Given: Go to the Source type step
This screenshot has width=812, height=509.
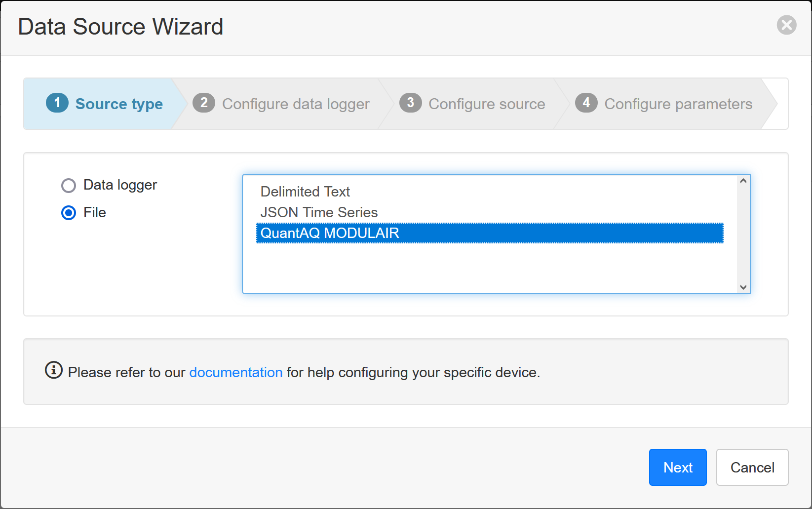Looking at the screenshot, I should tap(105, 104).
